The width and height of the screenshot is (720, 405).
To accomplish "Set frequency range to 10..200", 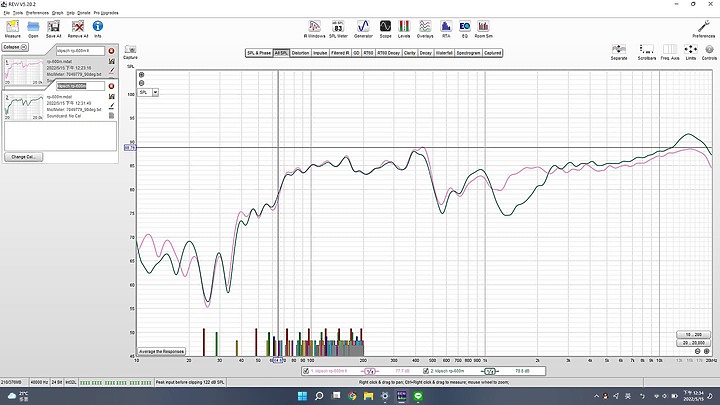I will [693, 334].
